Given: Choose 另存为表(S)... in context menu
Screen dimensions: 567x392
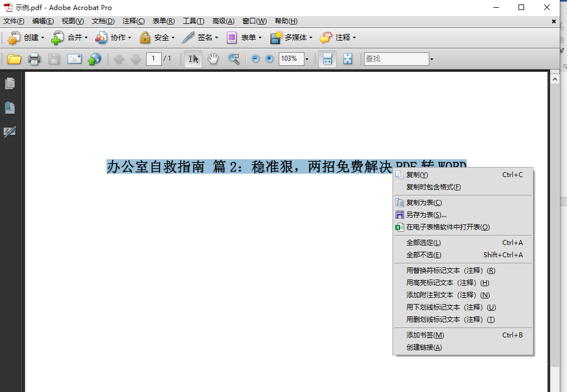Looking at the screenshot, I should tap(463, 215).
